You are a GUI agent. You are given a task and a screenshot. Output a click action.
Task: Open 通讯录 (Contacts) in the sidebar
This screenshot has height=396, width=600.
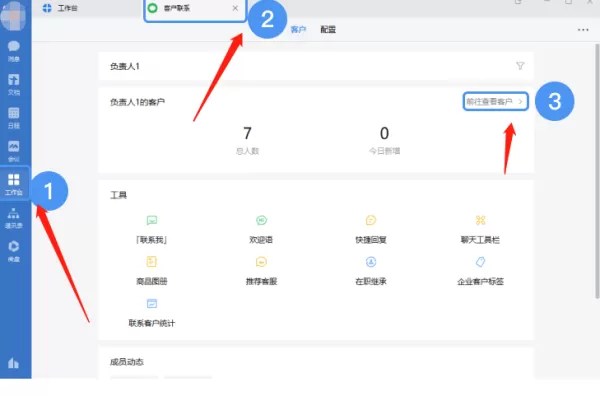(14, 218)
